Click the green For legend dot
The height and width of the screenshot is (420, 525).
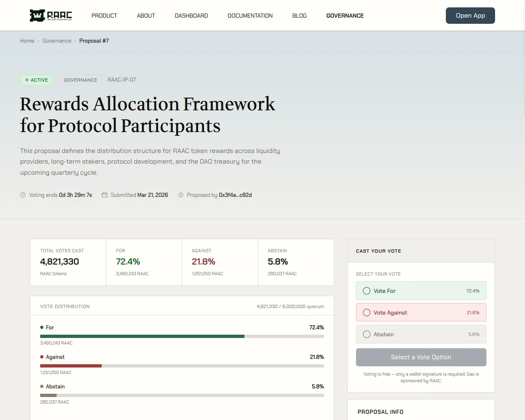pos(42,327)
